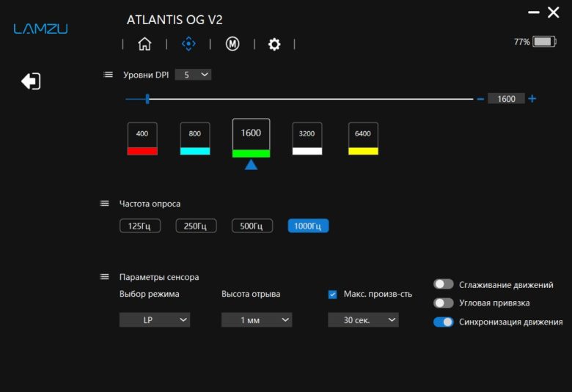Image resolution: width=572 pixels, height=392 pixels.
Task: Click the list icon beside Параметры сенсора
Action: click(104, 277)
